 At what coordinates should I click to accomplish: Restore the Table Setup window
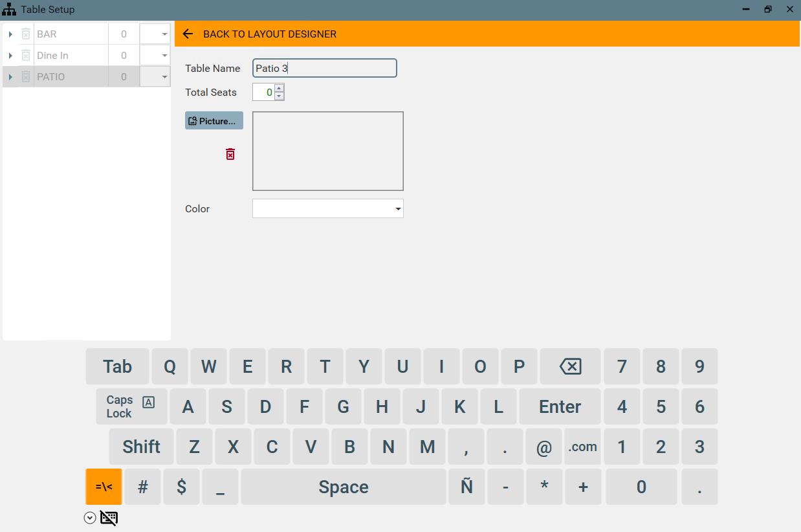768,9
